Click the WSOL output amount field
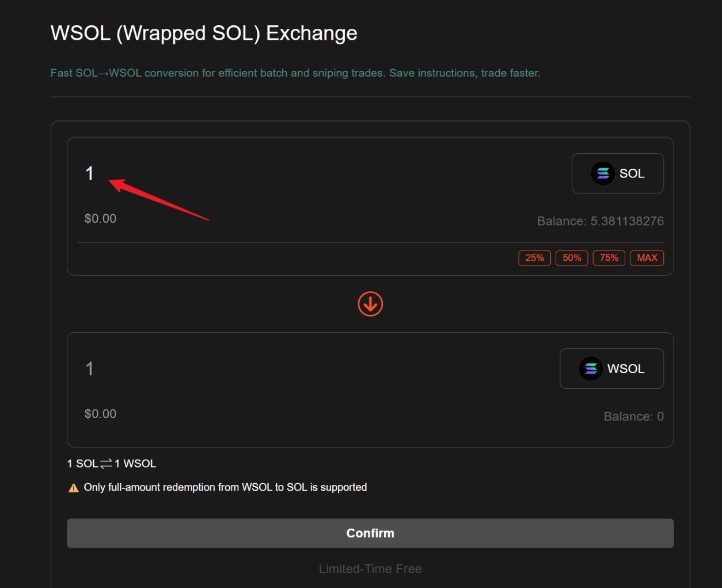Image resolution: width=722 pixels, height=588 pixels. [90, 369]
